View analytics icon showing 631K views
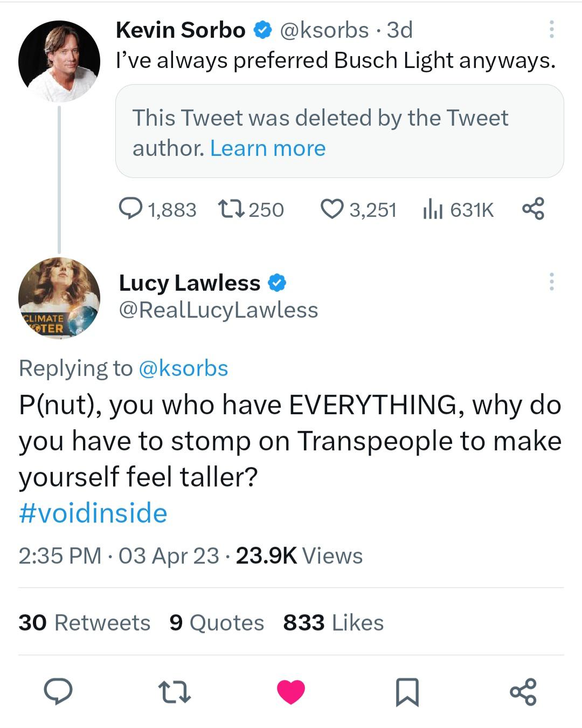The height and width of the screenshot is (728, 582). (x=433, y=209)
